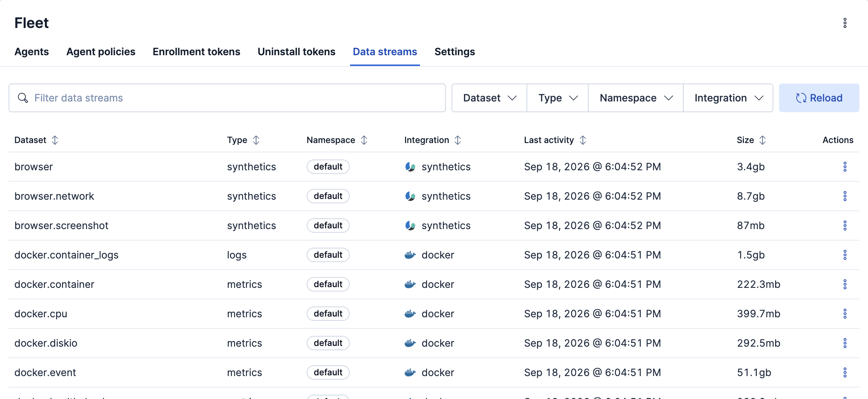Screen dimensions: 868x399
Task: Click docker whale icon in docker.diskio row
Action: coord(410,343)
